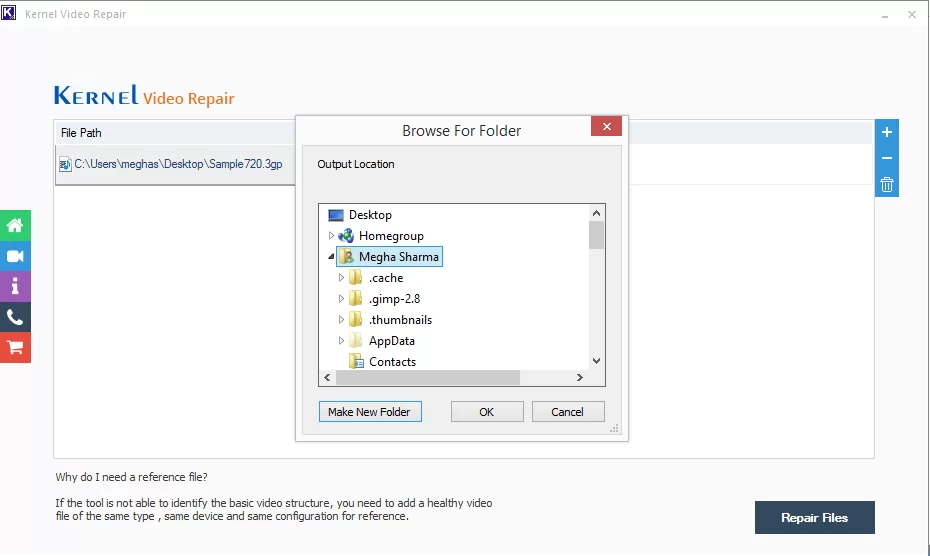Image resolution: width=930 pixels, height=556 pixels.
Task: Click the trash delete-all icon
Action: [887, 185]
